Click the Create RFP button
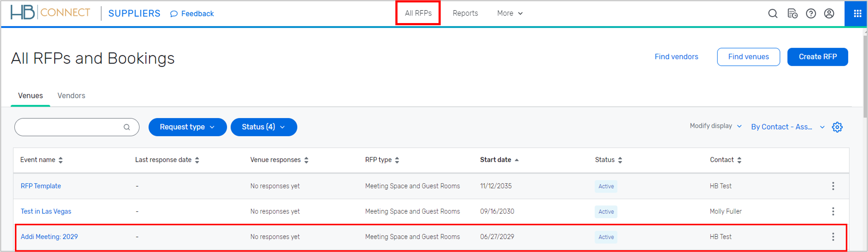Viewport: 868px width, 252px height. click(818, 57)
